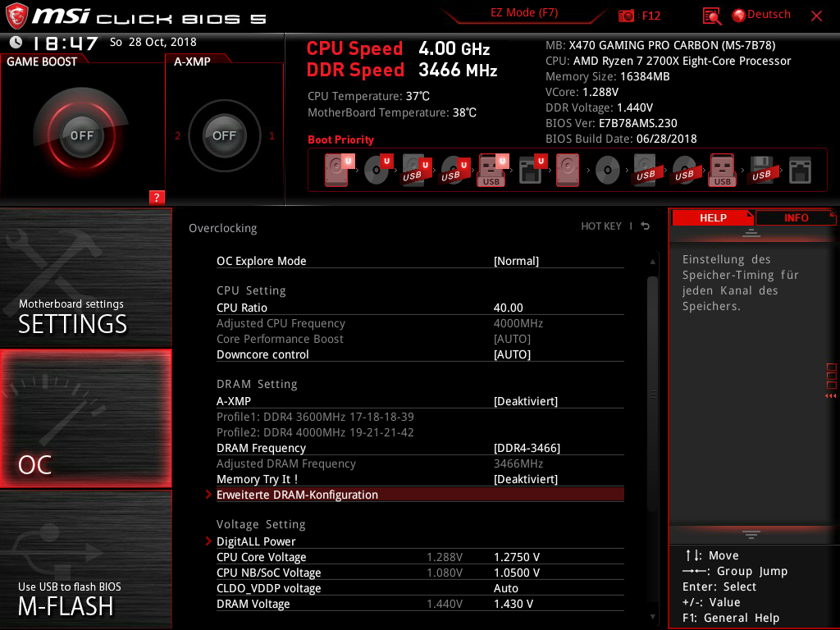Click the hotkey back arrow icon

pos(646,226)
